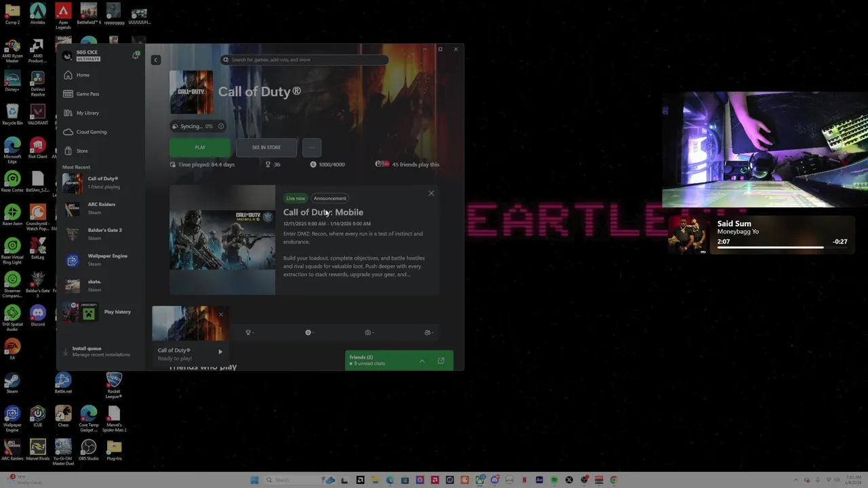868x488 pixels.
Task: Open Battle.net desktop icon
Action: 63,383
